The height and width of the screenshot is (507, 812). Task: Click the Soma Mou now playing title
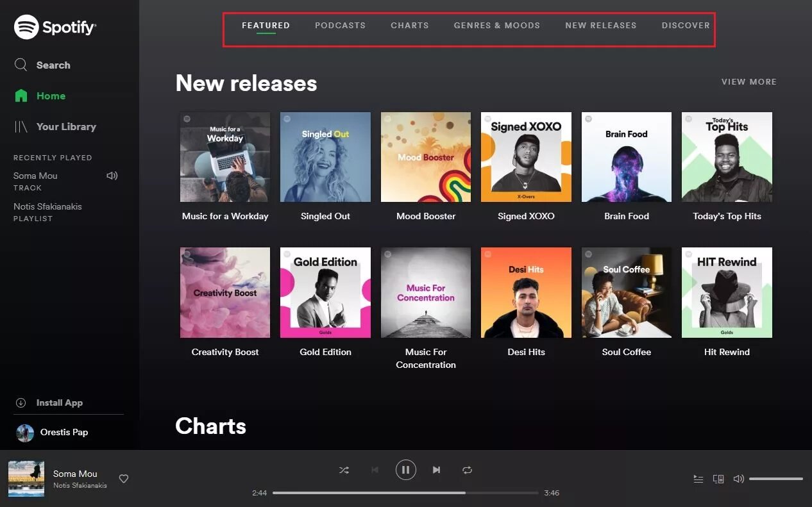[x=75, y=474]
